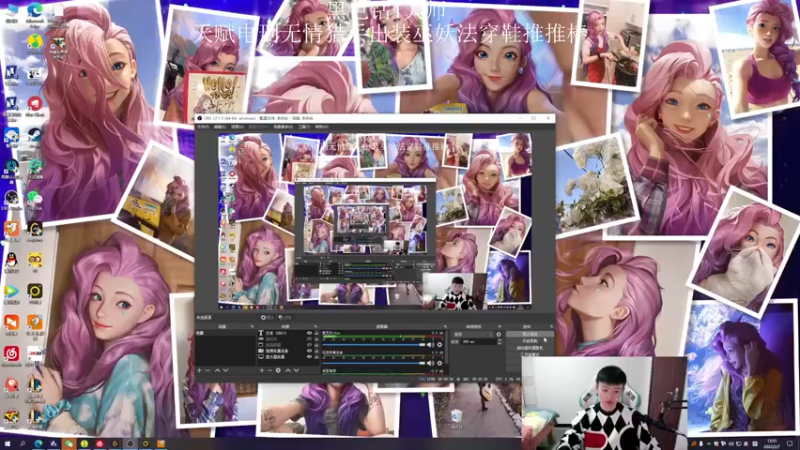
Task: Move the source up with the Sources panel arrow
Action: 288,370
